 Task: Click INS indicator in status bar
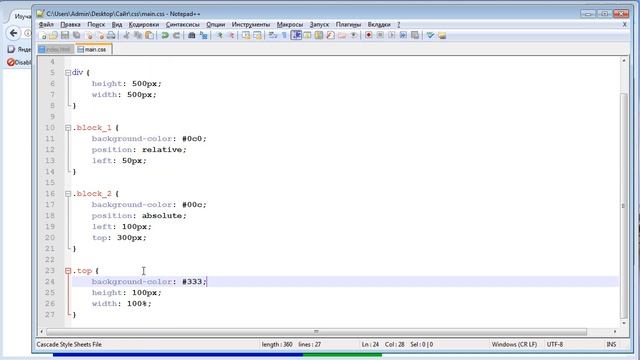click(611, 344)
